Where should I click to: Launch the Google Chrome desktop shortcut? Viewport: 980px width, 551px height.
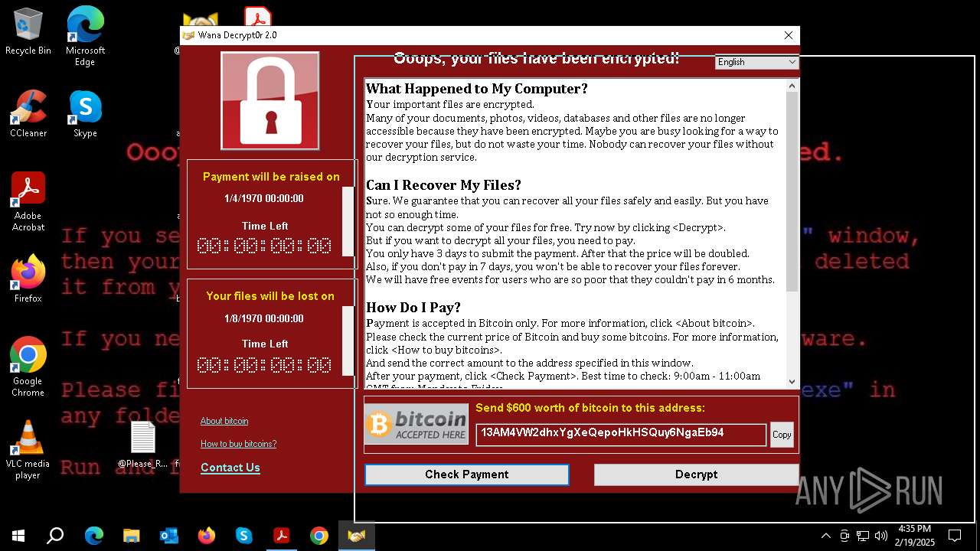(28, 367)
